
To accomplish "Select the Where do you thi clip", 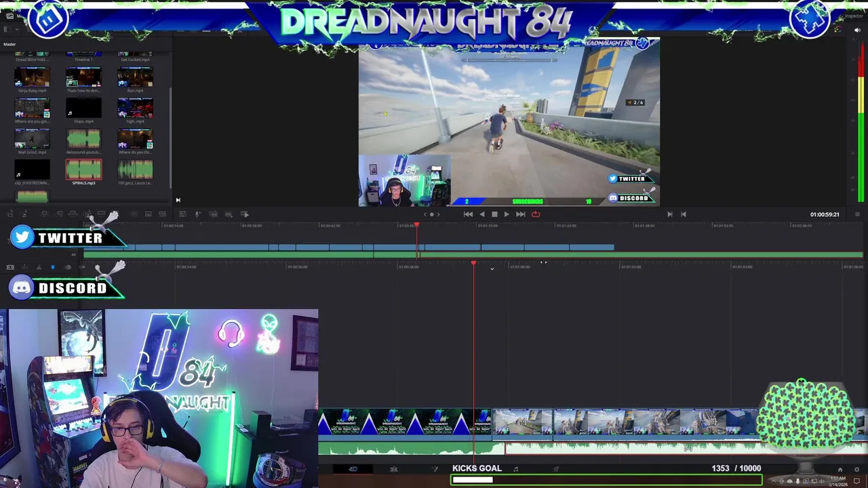I will 135,138.
